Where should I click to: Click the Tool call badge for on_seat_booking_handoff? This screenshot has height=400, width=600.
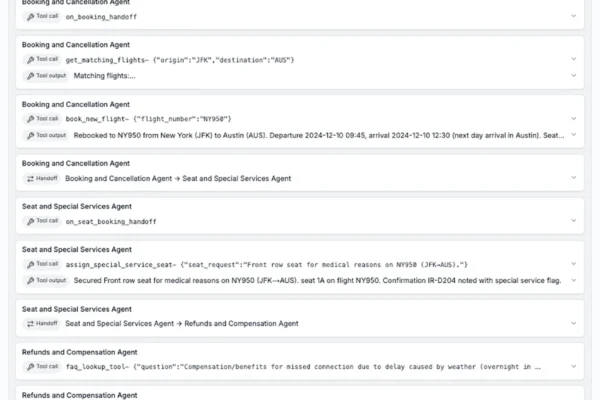click(x=42, y=221)
